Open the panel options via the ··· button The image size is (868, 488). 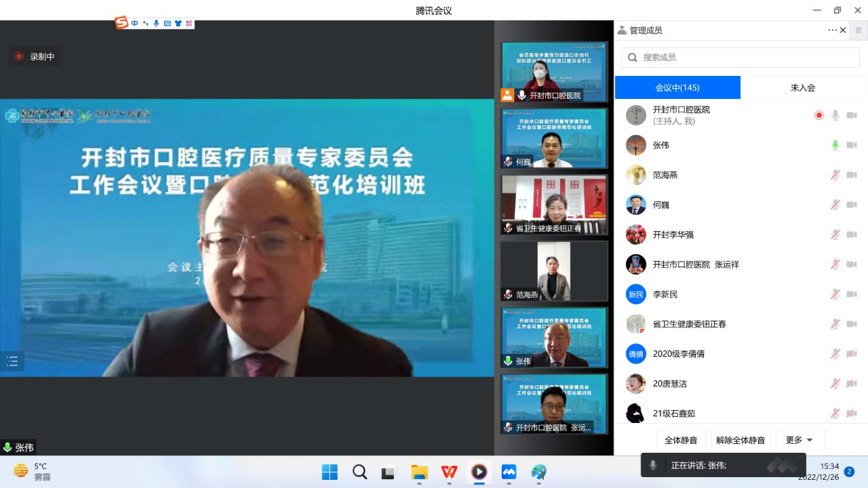click(x=833, y=30)
